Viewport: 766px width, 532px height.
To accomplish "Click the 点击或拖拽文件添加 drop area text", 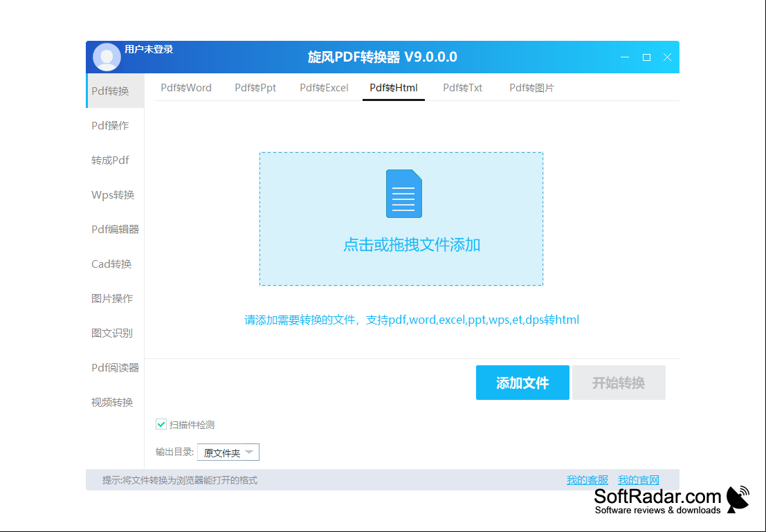I will tap(412, 245).
